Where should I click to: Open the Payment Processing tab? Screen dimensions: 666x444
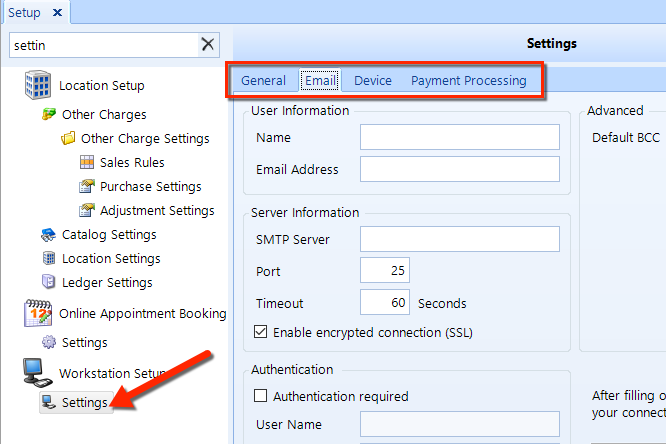click(x=468, y=81)
